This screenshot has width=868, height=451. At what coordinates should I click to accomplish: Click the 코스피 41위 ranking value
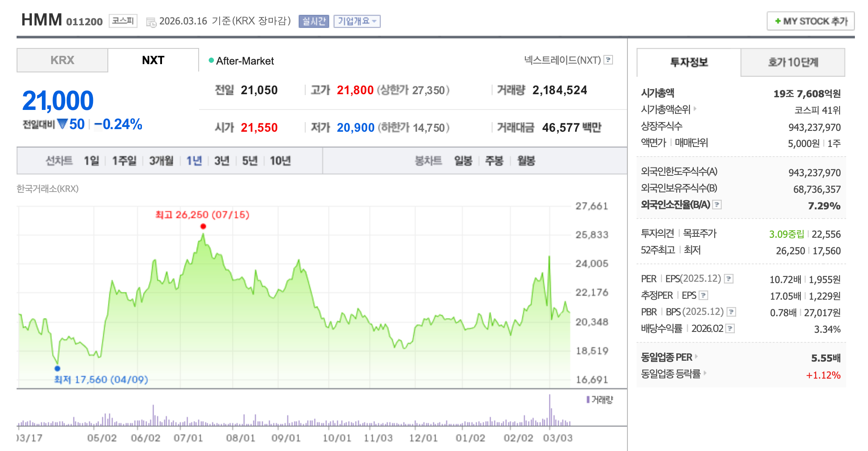[817, 110]
